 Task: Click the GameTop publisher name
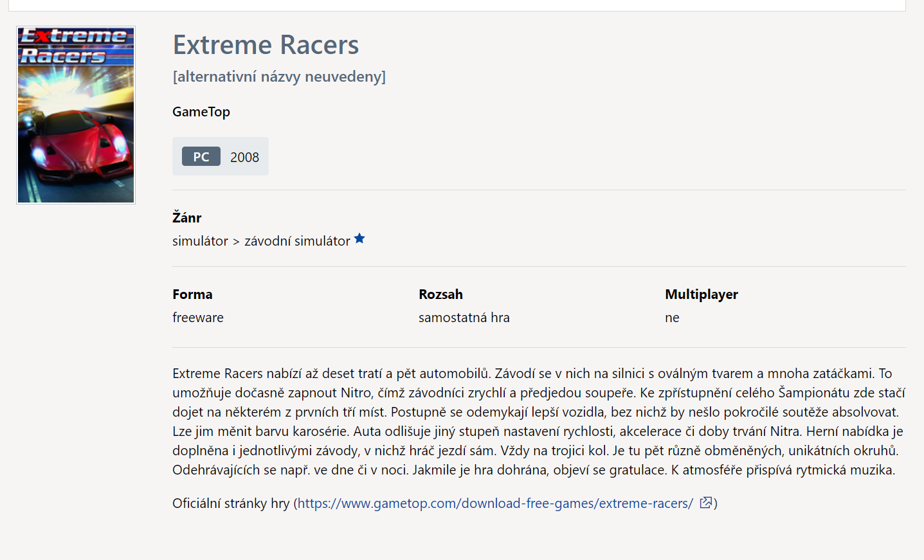pos(201,112)
